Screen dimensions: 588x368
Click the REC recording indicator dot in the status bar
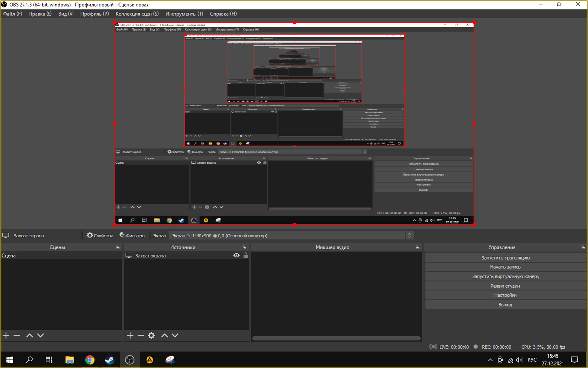pyautogui.click(x=475, y=347)
